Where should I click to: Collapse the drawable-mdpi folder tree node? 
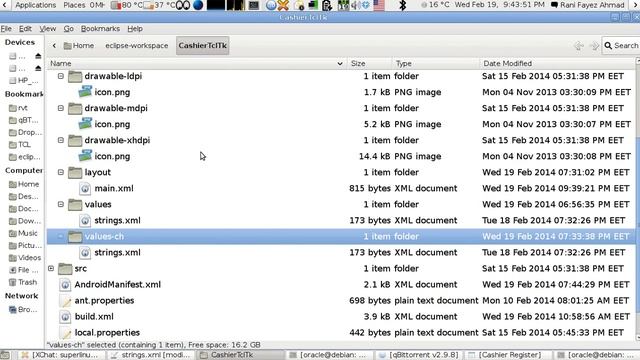(x=61, y=109)
